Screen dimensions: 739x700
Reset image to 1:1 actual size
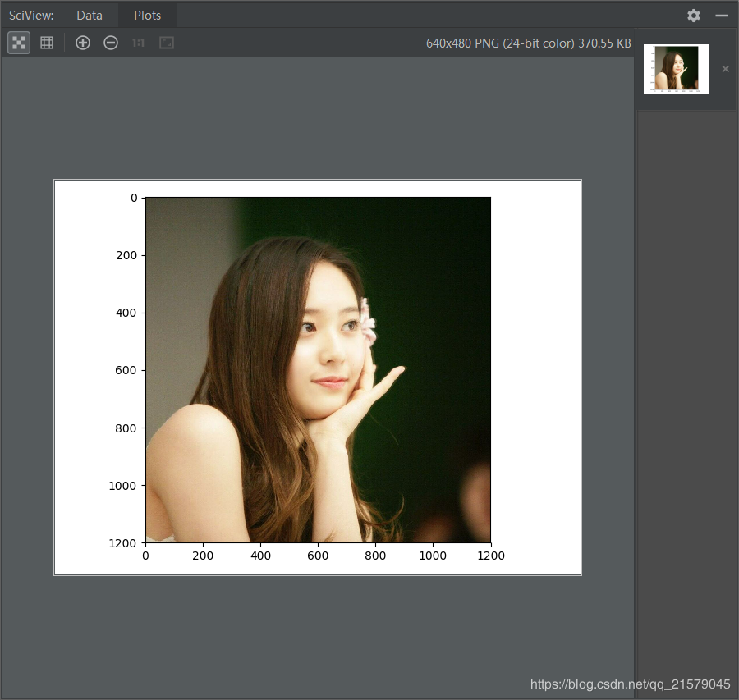pyautogui.click(x=138, y=43)
